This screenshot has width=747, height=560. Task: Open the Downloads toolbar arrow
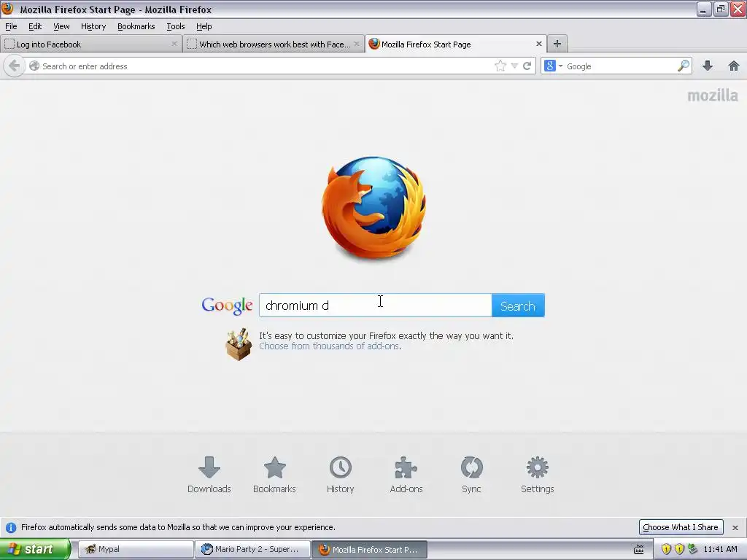(708, 66)
